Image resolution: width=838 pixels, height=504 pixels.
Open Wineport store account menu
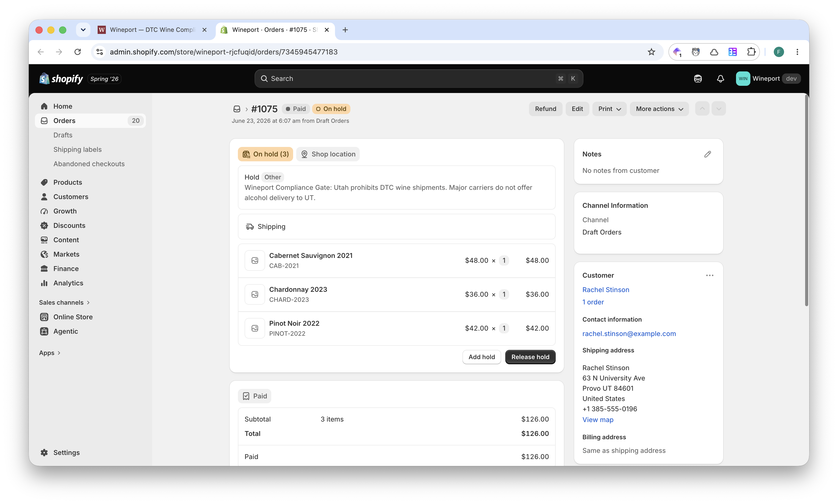tap(768, 78)
